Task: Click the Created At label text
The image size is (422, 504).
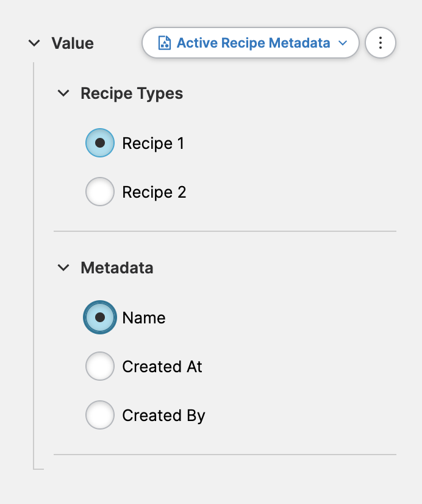Action: 162,367
